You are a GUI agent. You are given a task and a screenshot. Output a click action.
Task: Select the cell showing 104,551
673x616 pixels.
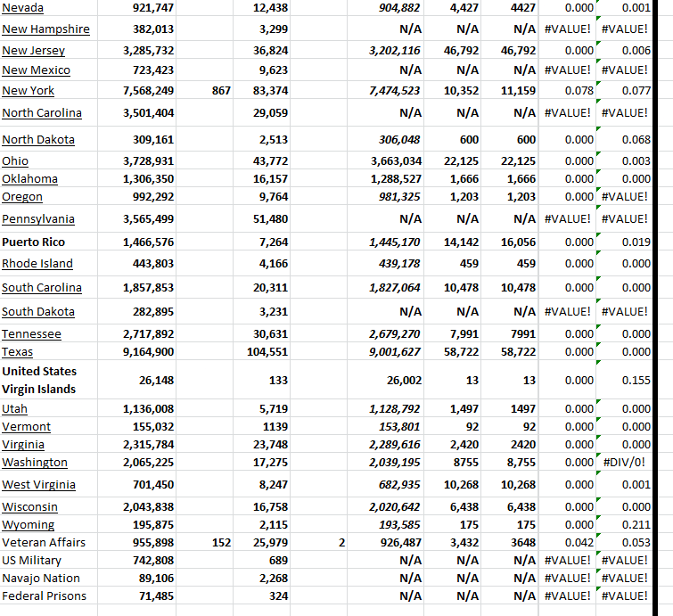click(267, 351)
